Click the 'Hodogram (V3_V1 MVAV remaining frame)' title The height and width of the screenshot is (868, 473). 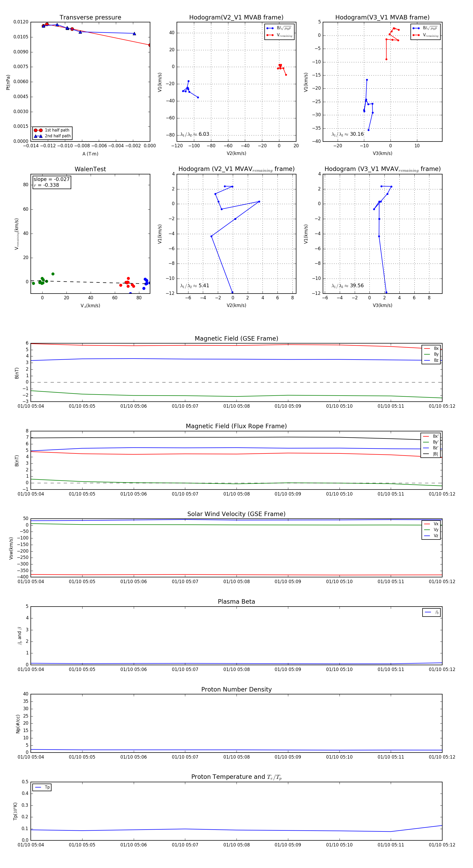point(382,169)
